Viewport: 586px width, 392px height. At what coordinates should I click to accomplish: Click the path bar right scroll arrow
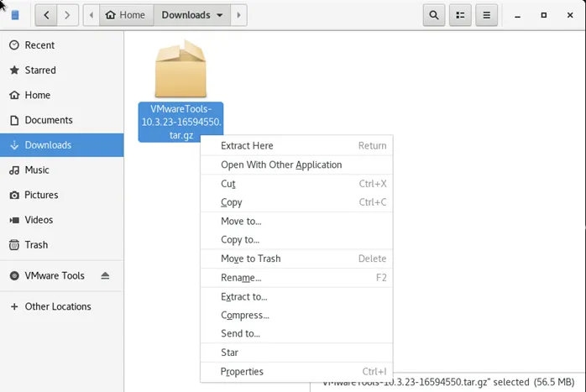tap(238, 15)
